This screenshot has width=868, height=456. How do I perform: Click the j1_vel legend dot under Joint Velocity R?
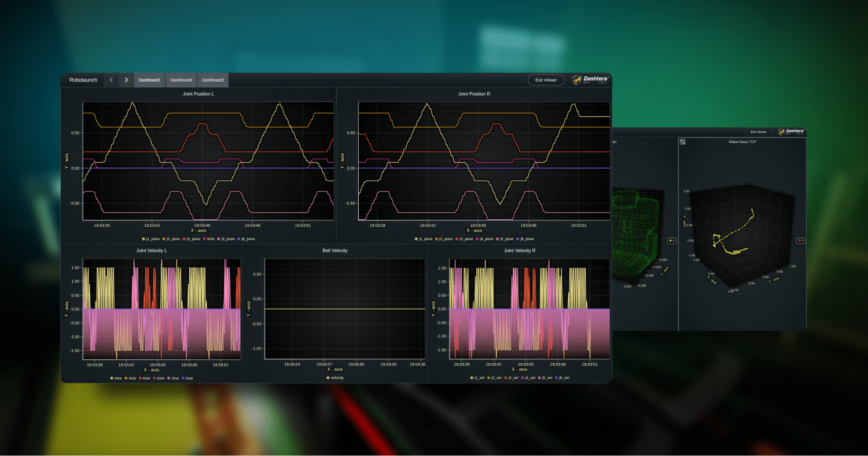pyautogui.click(x=472, y=378)
